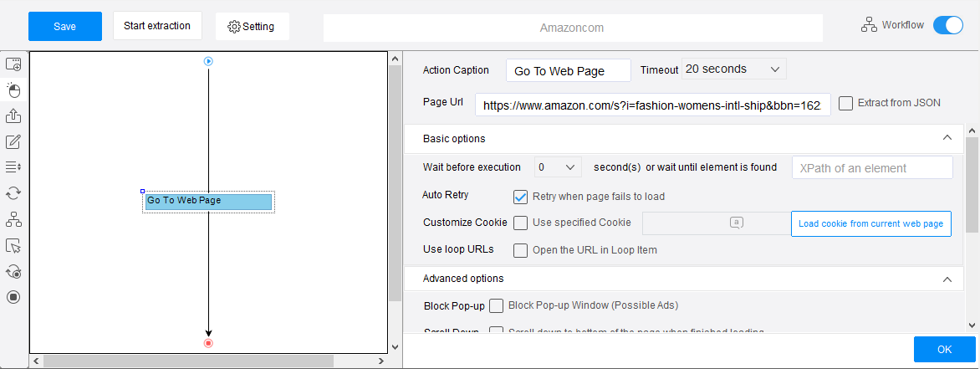The width and height of the screenshot is (980, 369).
Task: Click the open web page sidebar icon
Action: pyautogui.click(x=13, y=64)
